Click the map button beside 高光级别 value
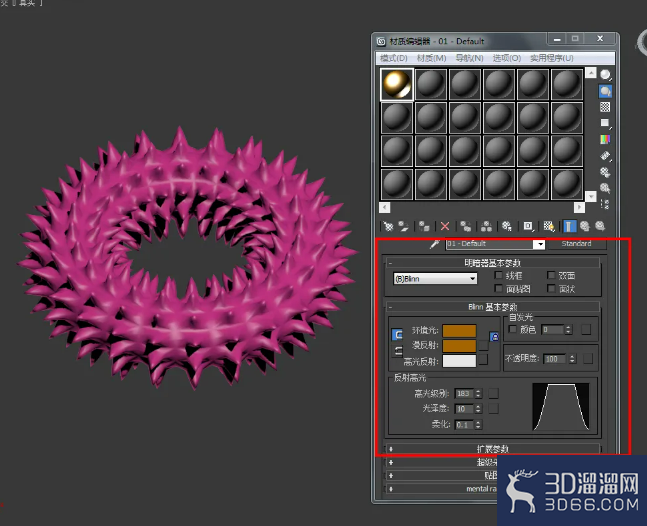 [494, 394]
